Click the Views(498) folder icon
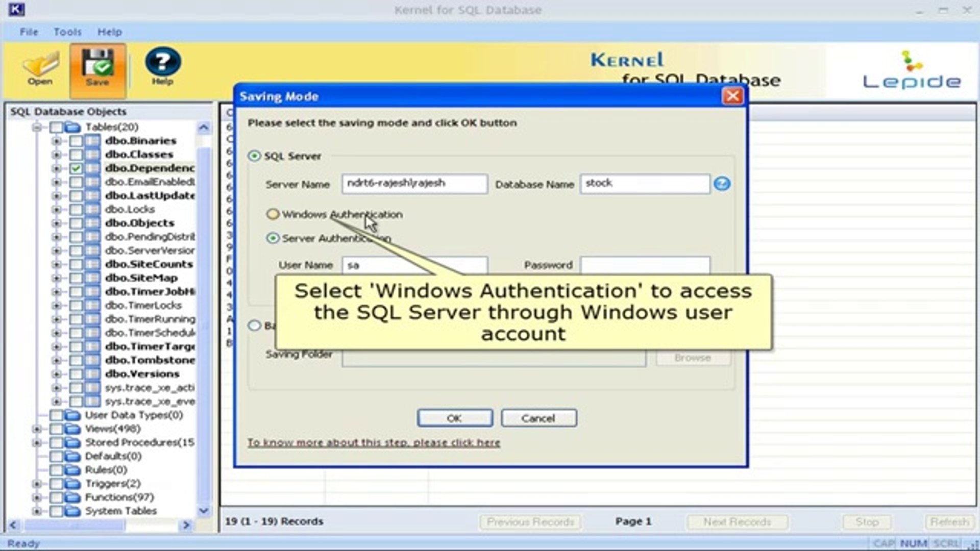Screen dimensions: 980x551 72,429
